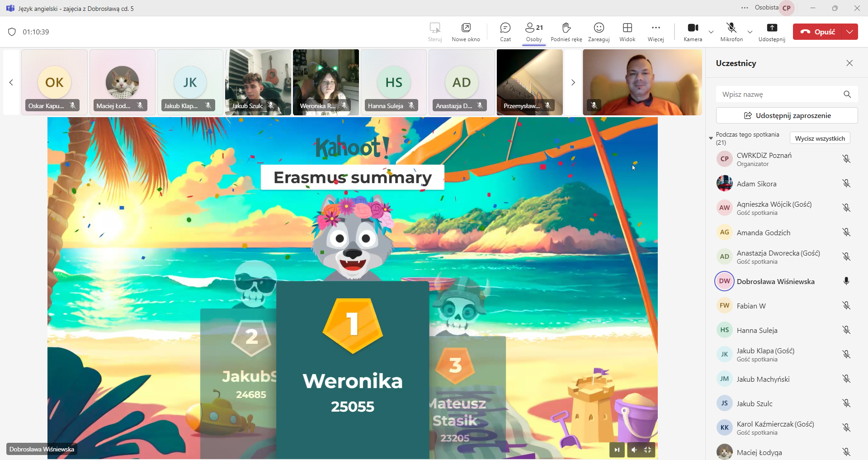Toggle mute for Adam Sikora
Image resolution: width=868 pixels, height=460 pixels.
point(846,183)
